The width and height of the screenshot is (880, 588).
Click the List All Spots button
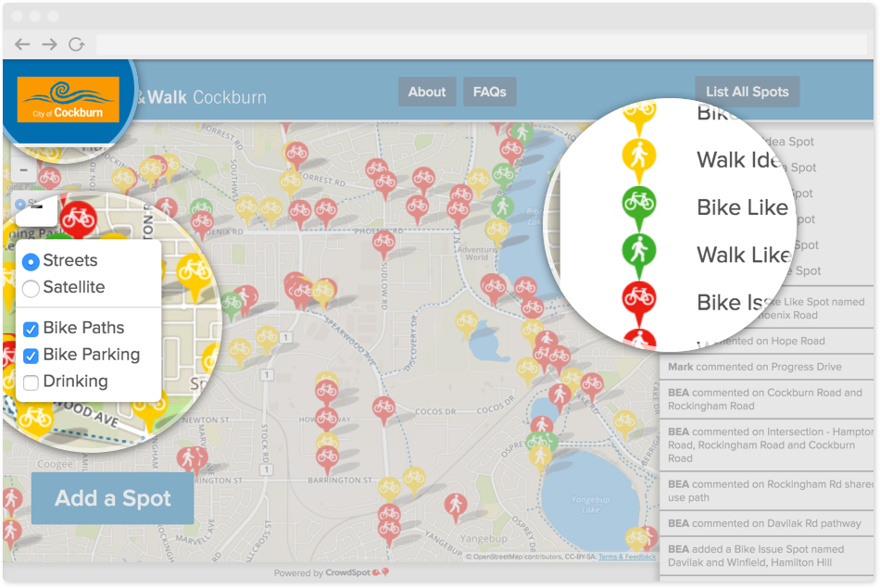click(x=747, y=92)
